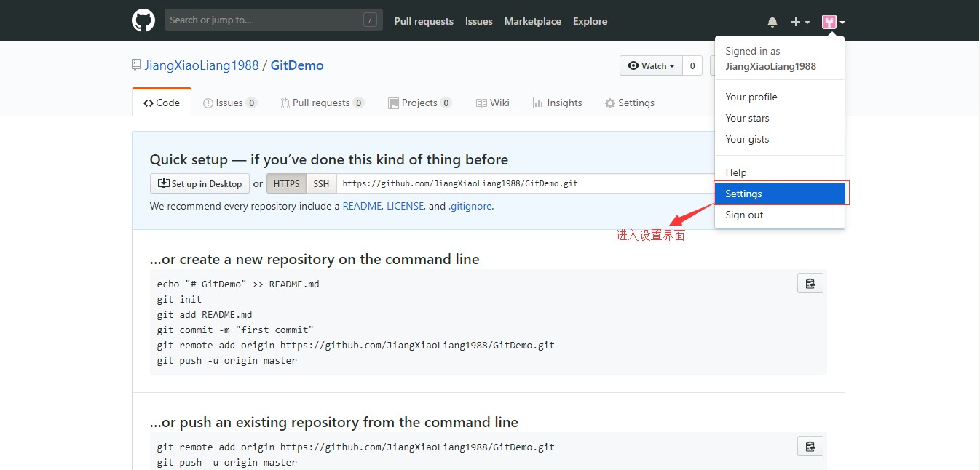Focus the Search or jump to field
980x470 pixels.
273,20
